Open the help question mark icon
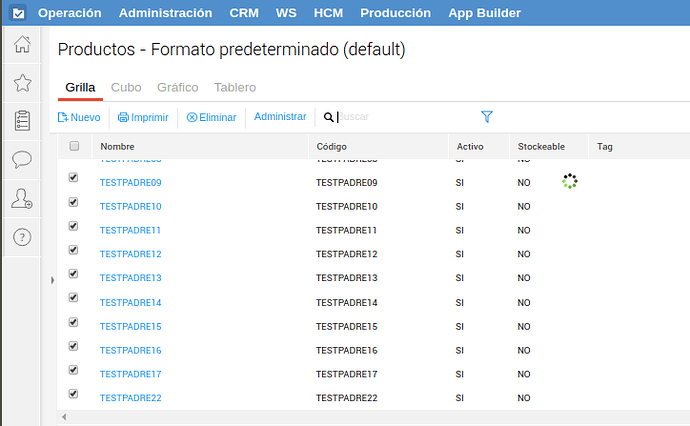Viewport: 690px width, 426px height. click(x=22, y=237)
